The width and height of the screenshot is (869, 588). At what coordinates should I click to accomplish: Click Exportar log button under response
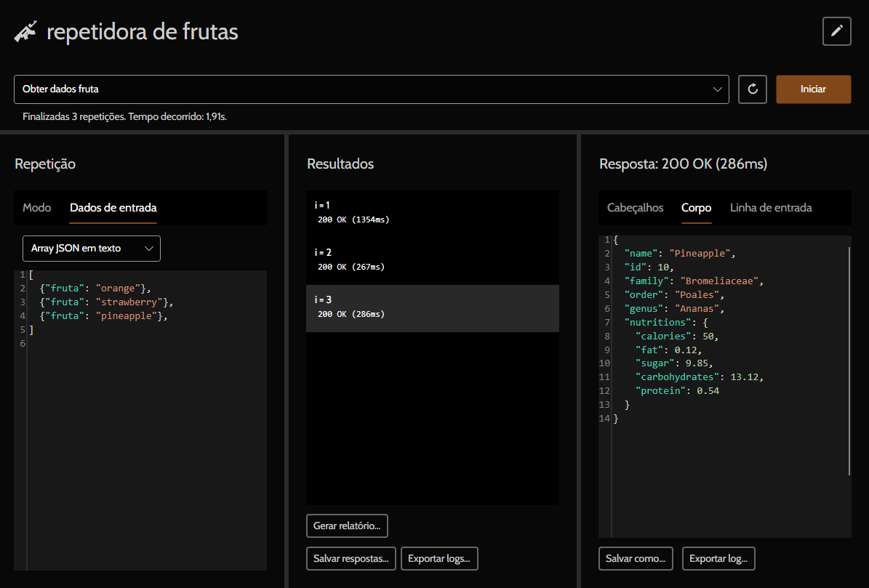718,559
